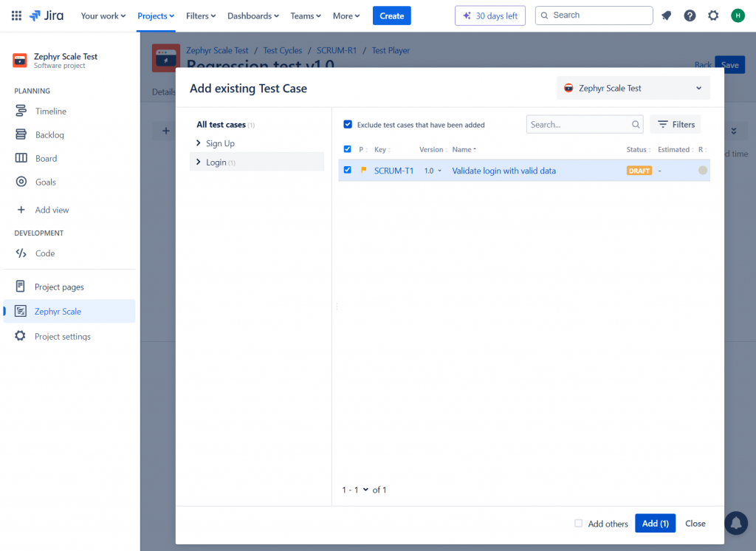Click the double chevron collapse icon behind the dialog
Image resolution: width=756 pixels, height=551 pixels.
[x=733, y=131]
